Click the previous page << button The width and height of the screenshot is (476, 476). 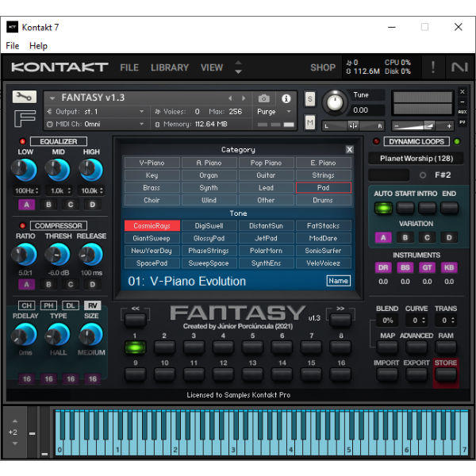(x=136, y=320)
